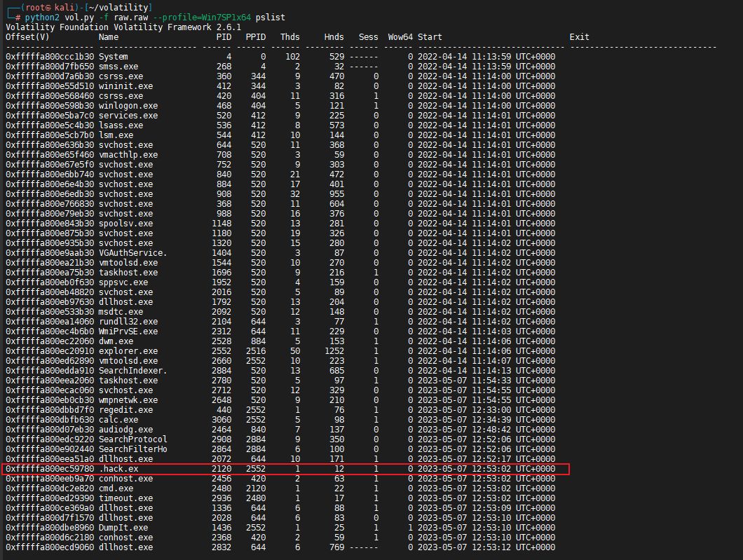Click PID value 2120 of .hack.ex

(x=221, y=469)
